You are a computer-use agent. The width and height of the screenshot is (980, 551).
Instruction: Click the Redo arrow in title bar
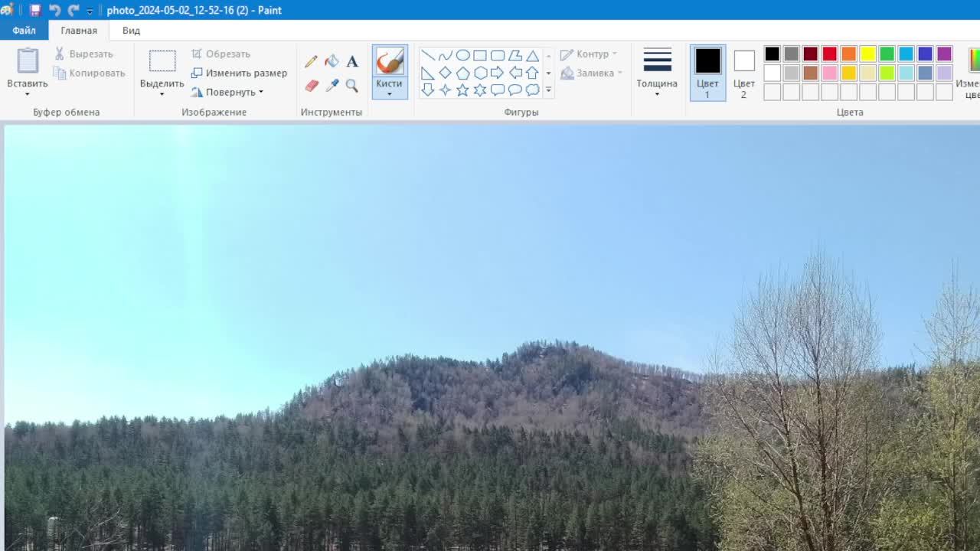pyautogui.click(x=73, y=10)
